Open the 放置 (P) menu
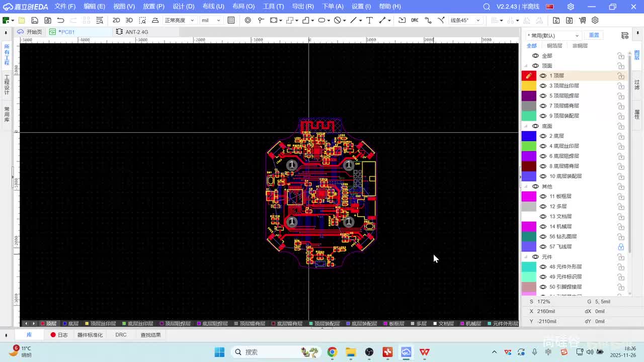This screenshot has width=644, height=362. tap(153, 7)
